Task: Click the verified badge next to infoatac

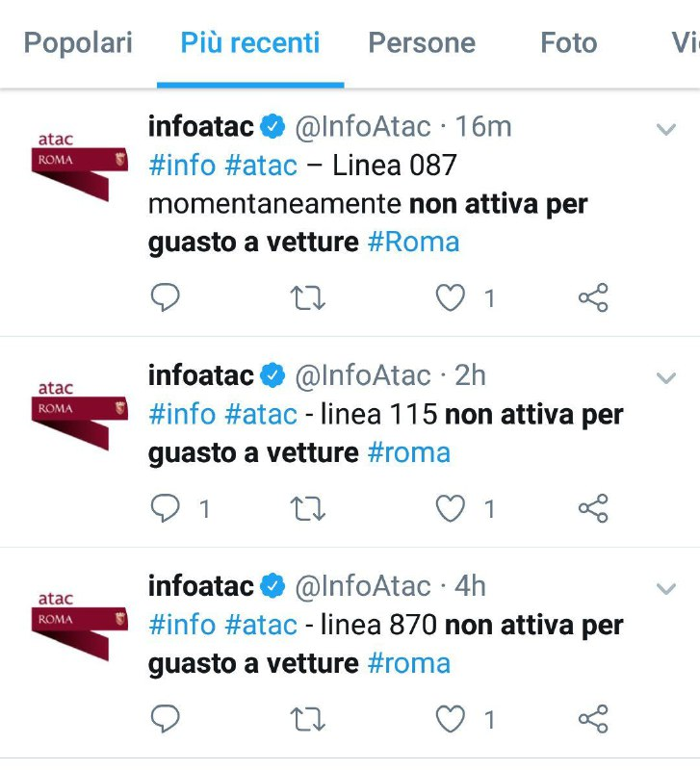Action: [273, 124]
